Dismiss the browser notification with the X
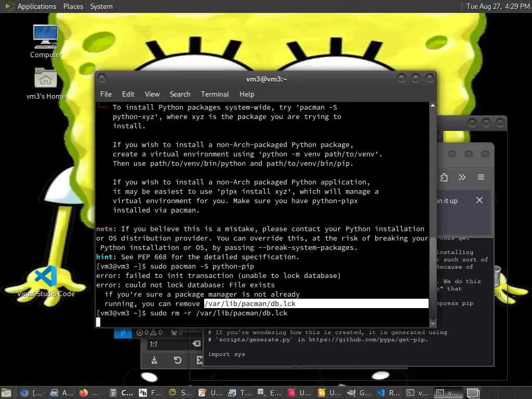This screenshot has height=399, width=532. pyautogui.click(x=479, y=200)
